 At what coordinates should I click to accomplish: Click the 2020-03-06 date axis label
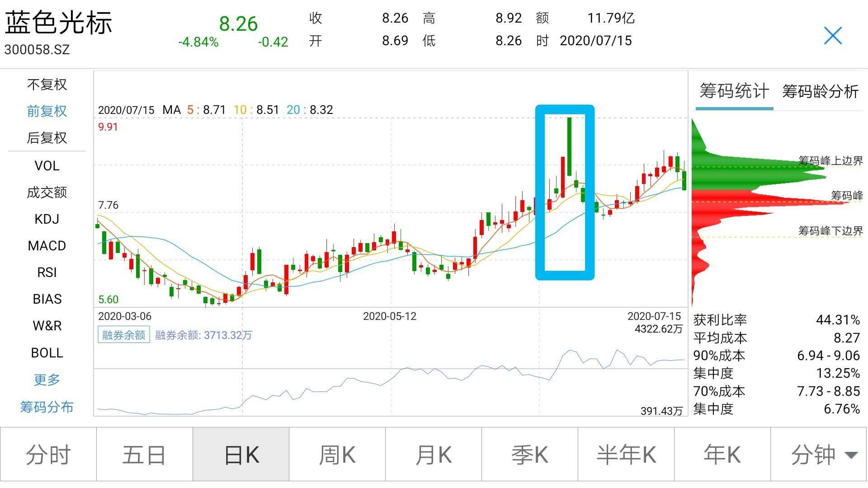tap(125, 316)
